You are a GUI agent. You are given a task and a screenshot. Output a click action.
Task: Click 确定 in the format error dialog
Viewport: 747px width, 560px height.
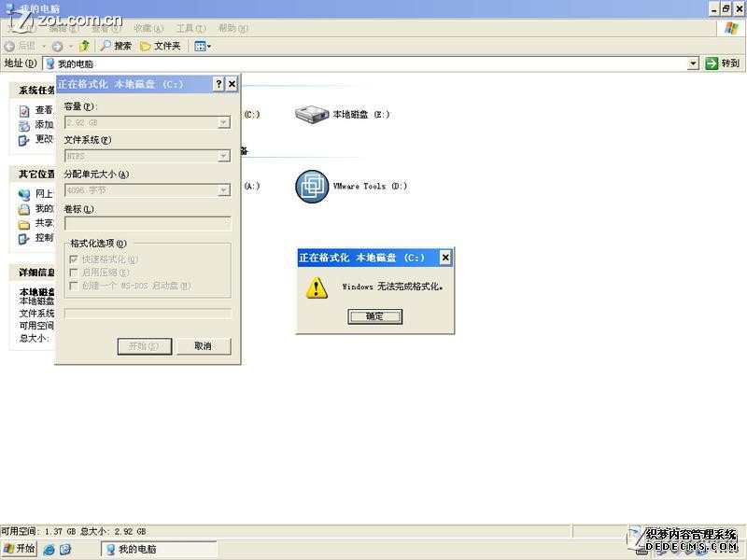coord(375,316)
